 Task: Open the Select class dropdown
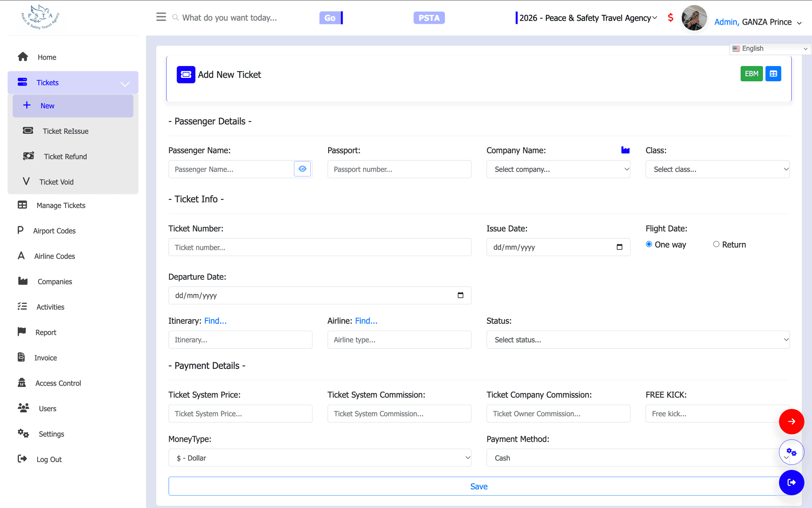717,169
